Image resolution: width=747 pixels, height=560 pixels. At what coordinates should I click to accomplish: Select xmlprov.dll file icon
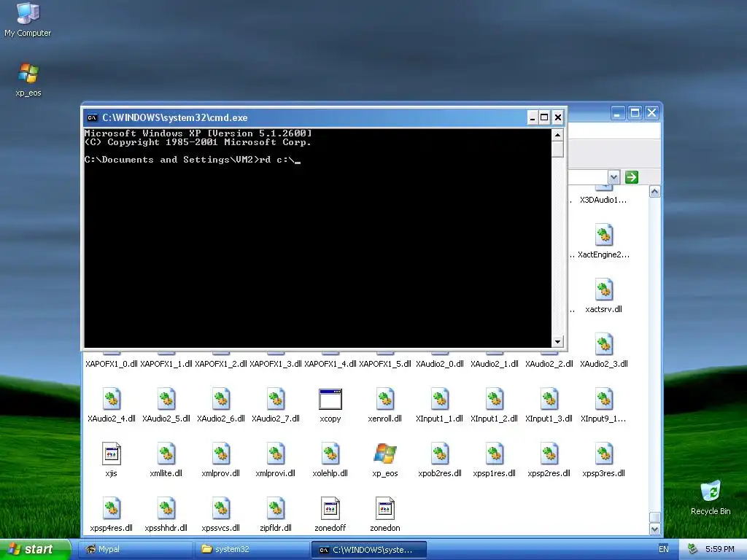pos(221,454)
